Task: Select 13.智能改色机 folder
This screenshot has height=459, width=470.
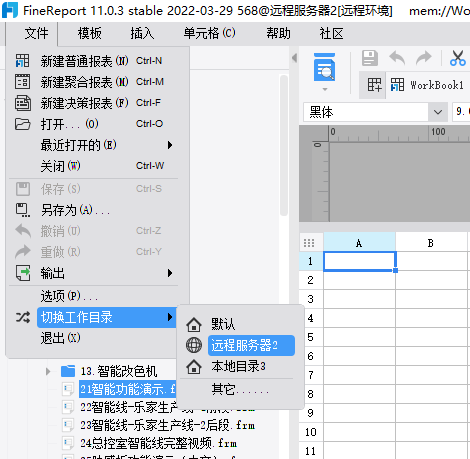Action: point(118,371)
